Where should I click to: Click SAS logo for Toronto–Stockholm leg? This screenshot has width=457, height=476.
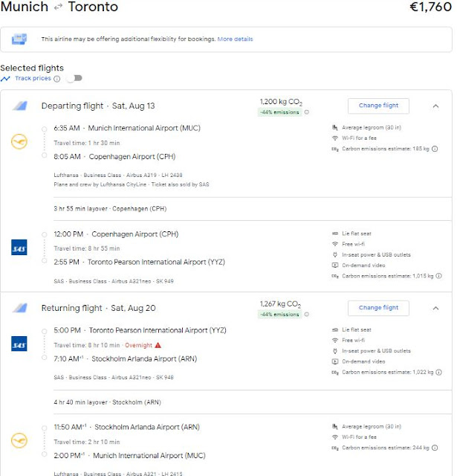19,344
